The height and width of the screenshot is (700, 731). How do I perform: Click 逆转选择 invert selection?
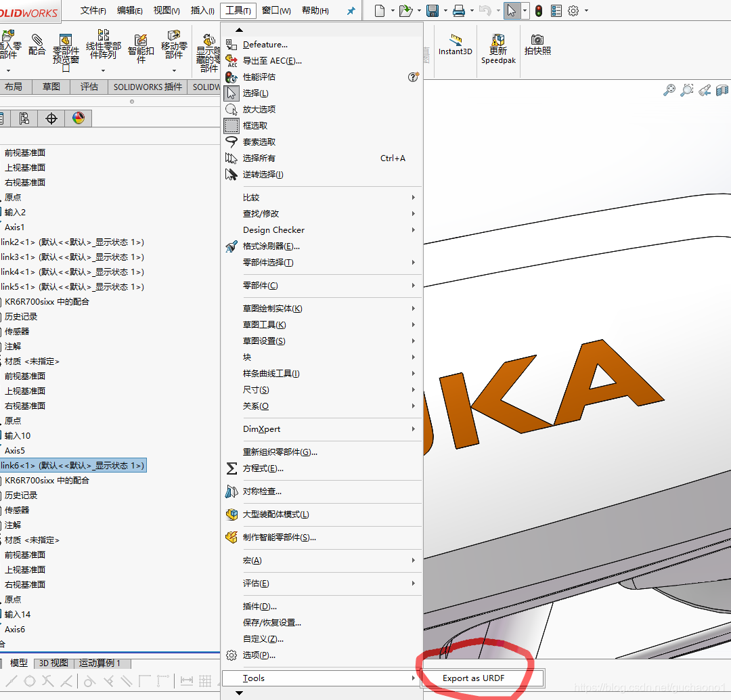tap(263, 175)
